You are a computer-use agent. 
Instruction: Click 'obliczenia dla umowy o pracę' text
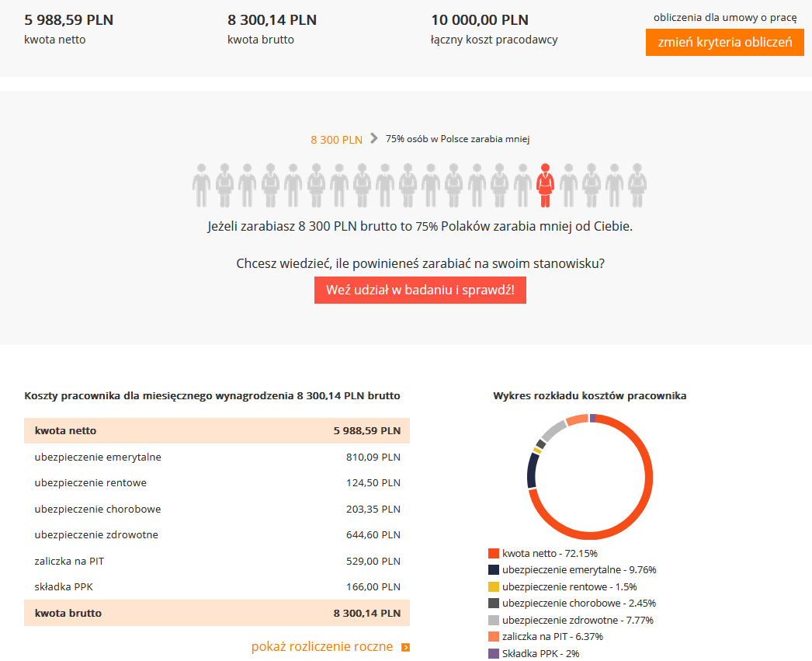[725, 18]
